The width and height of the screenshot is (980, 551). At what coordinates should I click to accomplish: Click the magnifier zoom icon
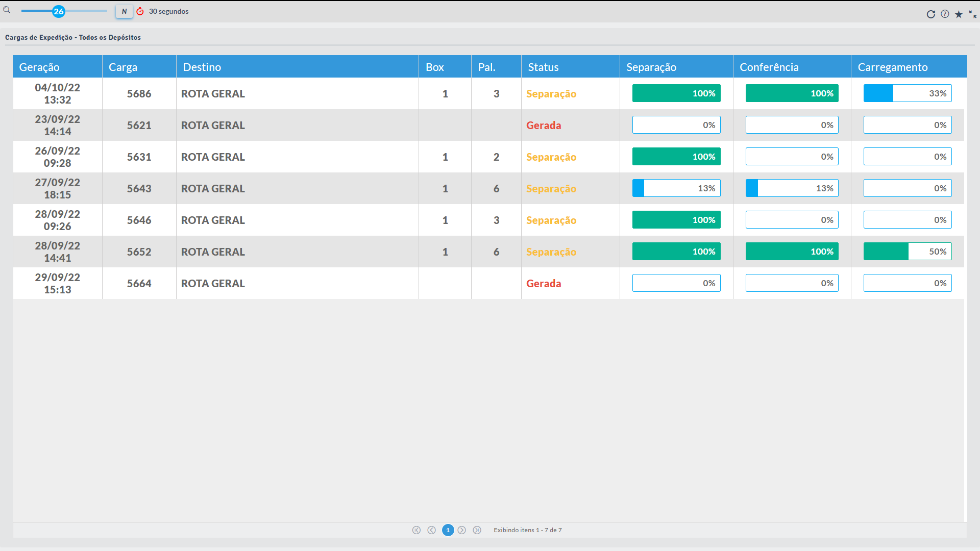pyautogui.click(x=7, y=10)
